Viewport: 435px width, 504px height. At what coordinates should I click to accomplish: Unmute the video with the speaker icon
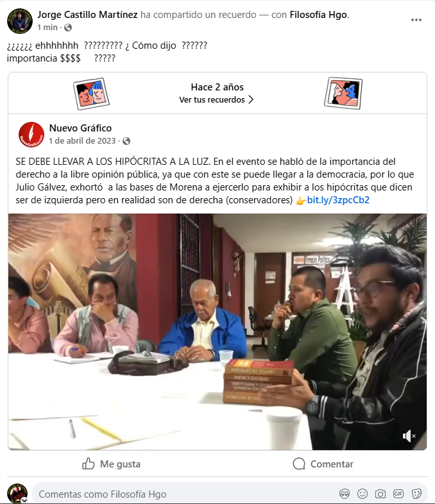(x=409, y=436)
